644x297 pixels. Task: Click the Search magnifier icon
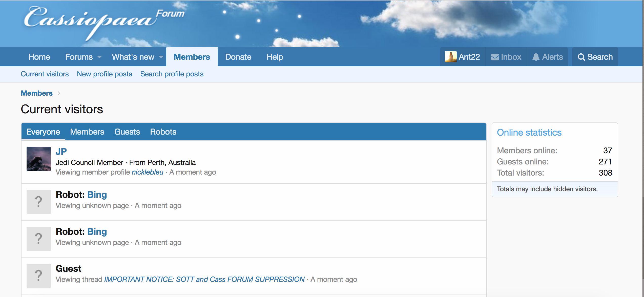581,57
